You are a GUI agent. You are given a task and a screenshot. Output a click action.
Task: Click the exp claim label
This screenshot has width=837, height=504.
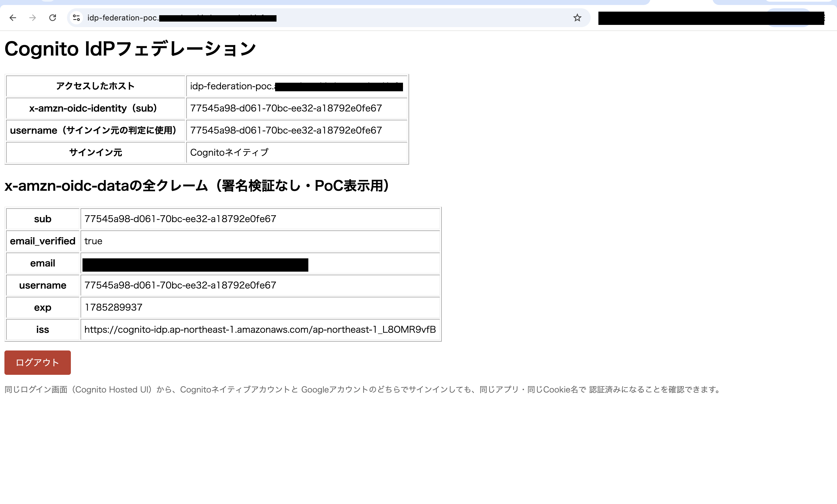(43, 307)
